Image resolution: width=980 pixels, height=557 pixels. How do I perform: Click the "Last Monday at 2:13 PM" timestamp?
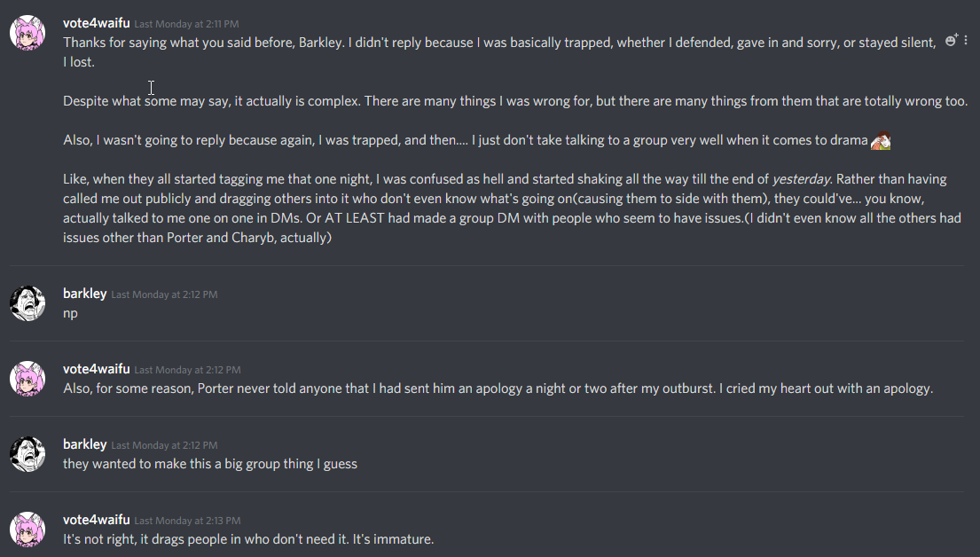tap(186, 521)
